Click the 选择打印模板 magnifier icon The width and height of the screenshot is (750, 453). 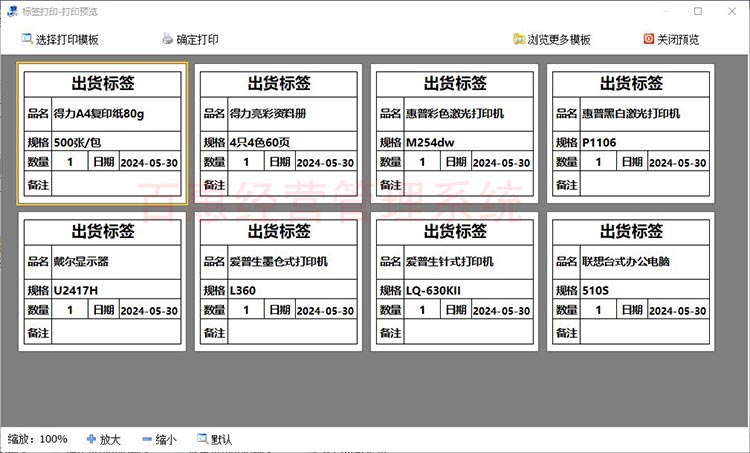[x=27, y=39]
